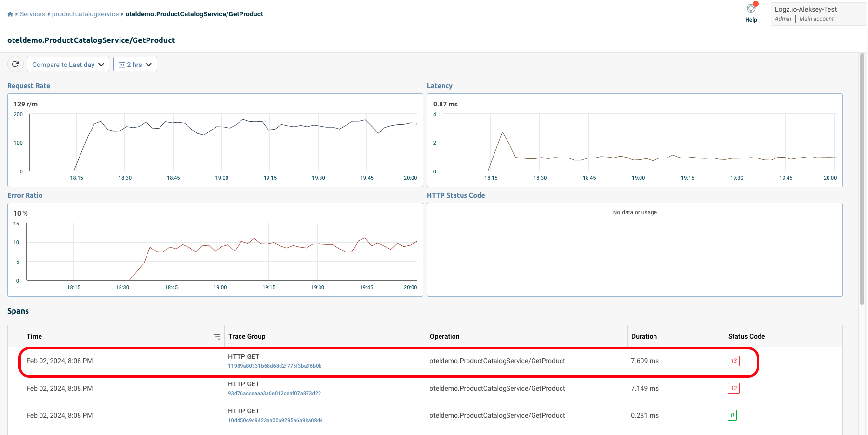Click green status code 0 badge

click(x=732, y=415)
